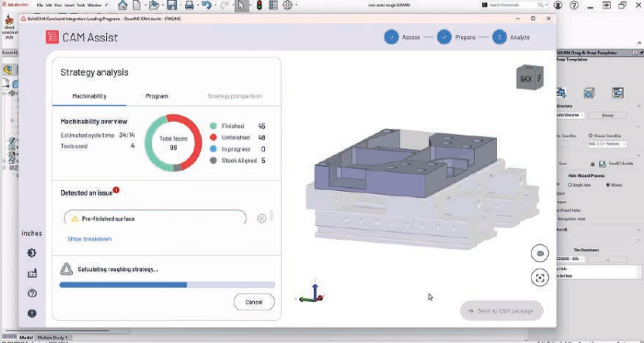
Task: Click the Save disk icon in toolbar
Action: click(172, 5)
